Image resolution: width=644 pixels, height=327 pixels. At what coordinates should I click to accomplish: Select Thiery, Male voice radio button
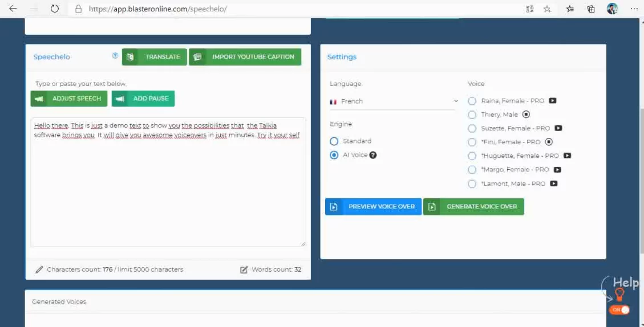(472, 115)
